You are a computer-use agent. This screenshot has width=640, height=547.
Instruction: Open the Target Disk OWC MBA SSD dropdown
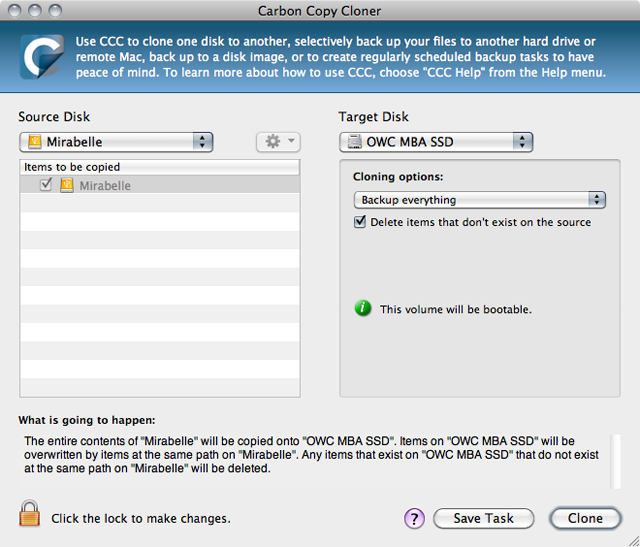[436, 142]
